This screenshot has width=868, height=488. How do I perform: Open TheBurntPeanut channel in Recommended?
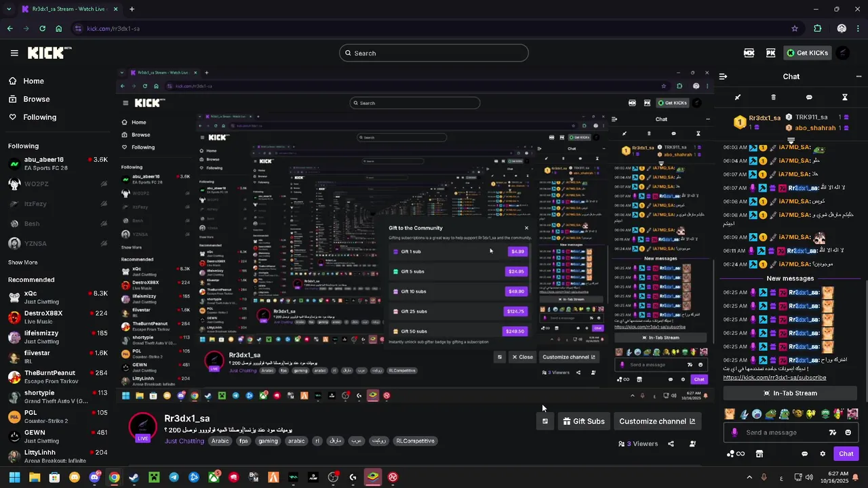[x=58, y=377]
